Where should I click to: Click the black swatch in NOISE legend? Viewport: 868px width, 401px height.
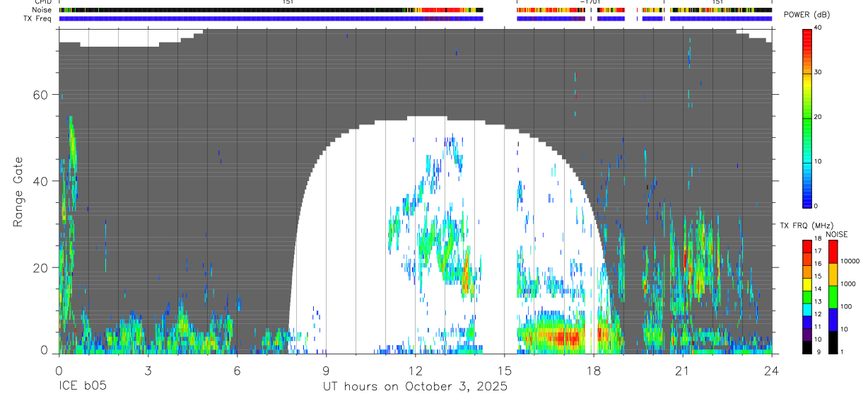point(833,342)
